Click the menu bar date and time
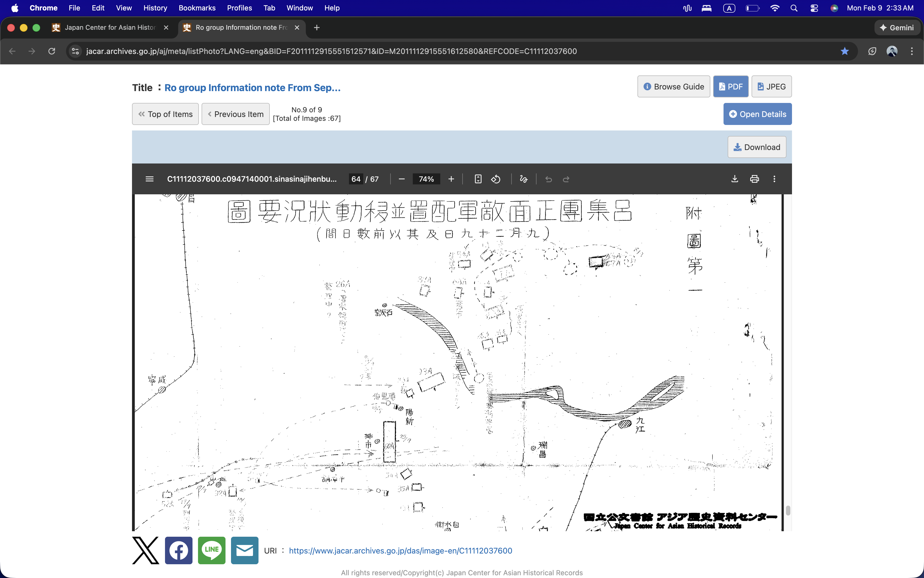Image resolution: width=924 pixels, height=578 pixels. coord(880,8)
